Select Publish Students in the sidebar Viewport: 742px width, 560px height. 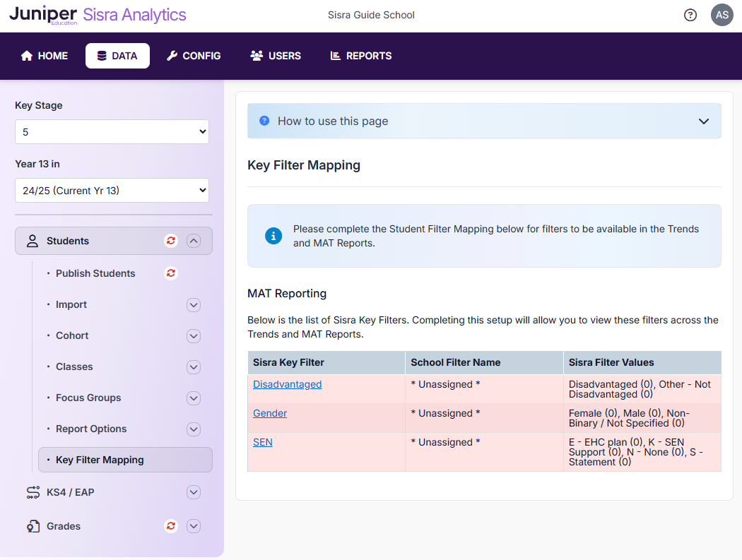pyautogui.click(x=95, y=273)
